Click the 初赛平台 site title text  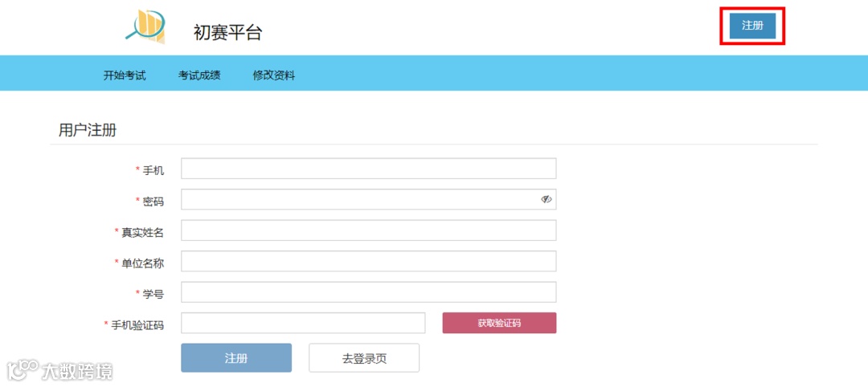click(x=227, y=33)
